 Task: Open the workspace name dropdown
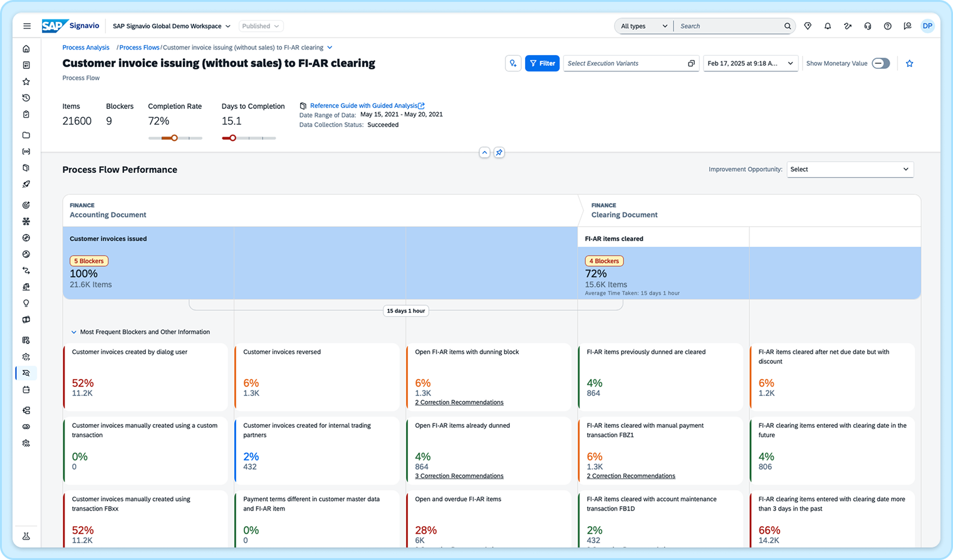coord(172,26)
